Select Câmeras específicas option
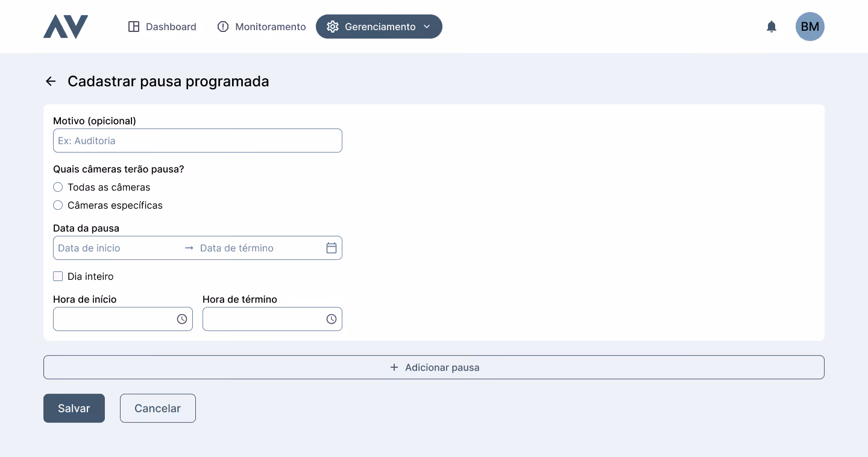The width and height of the screenshot is (868, 457). (x=58, y=206)
